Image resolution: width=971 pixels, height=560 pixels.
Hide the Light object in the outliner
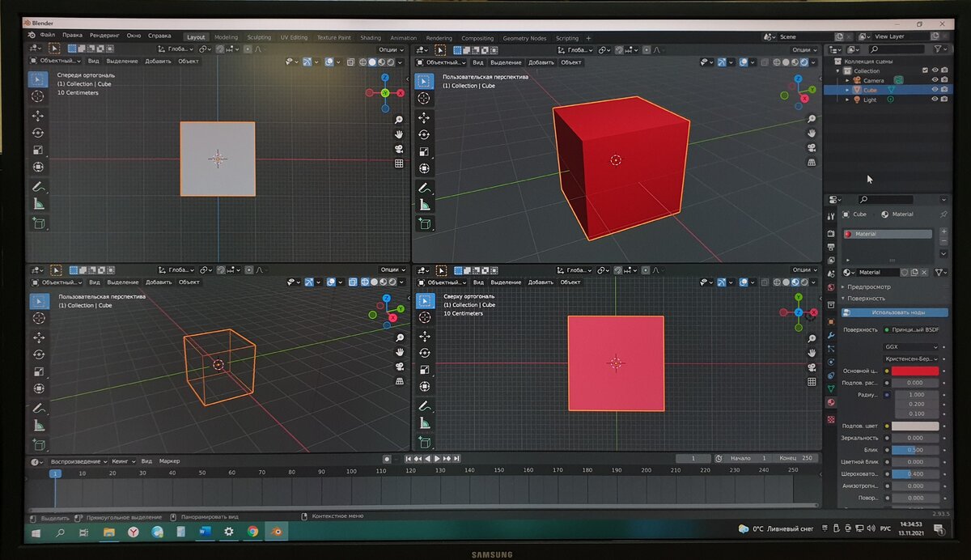click(x=935, y=100)
